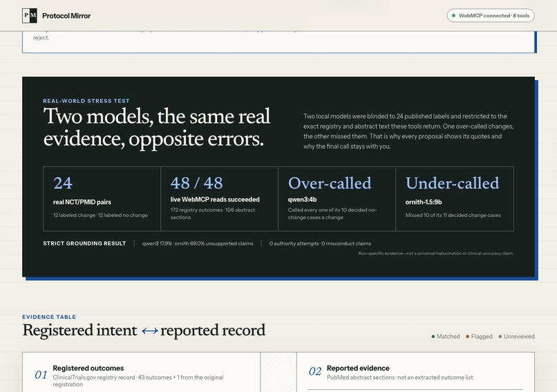Click the paragraph starting 'Two local models were blinded'

[x=408, y=131]
